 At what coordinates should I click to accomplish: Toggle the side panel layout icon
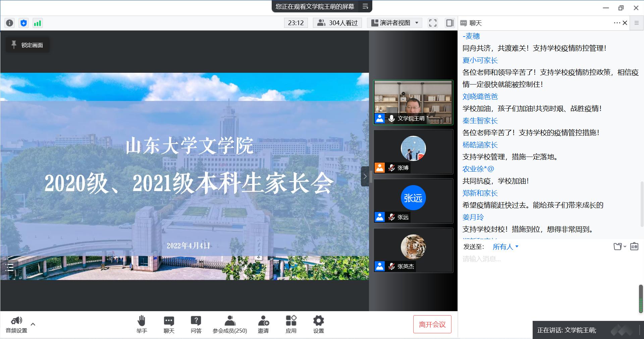tap(449, 23)
